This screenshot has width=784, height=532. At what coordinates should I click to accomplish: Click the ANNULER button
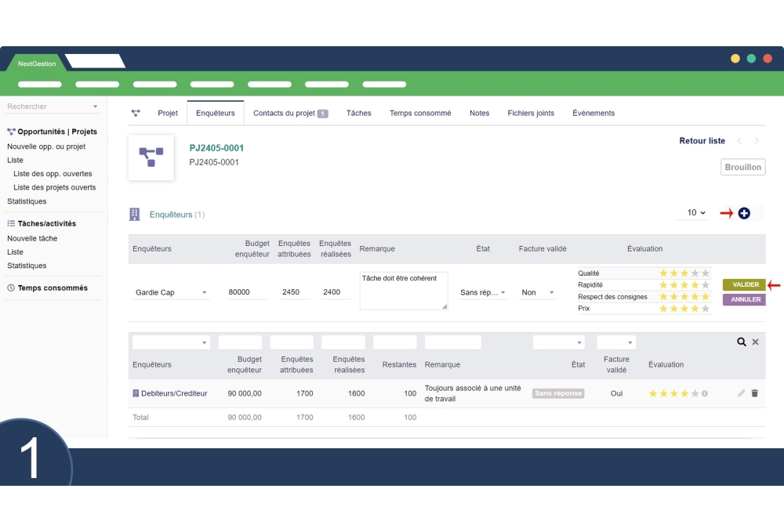(x=743, y=299)
